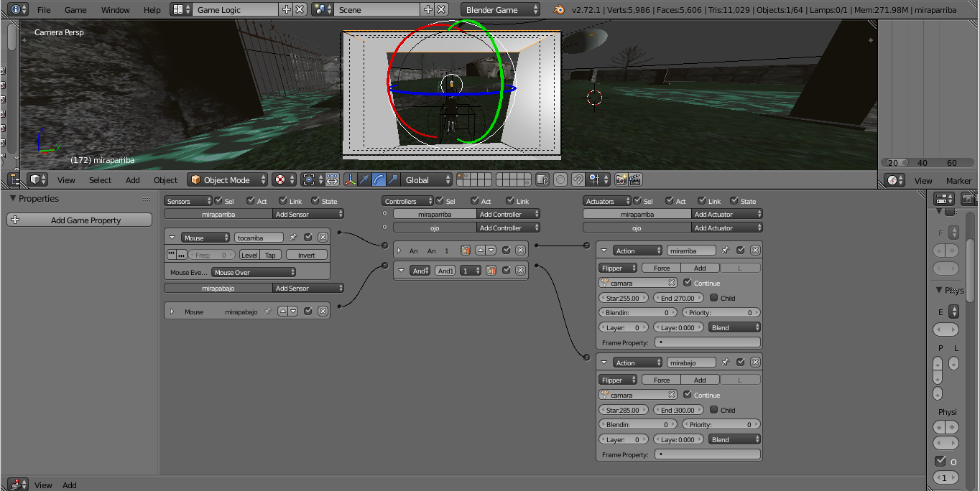
Task: Open Add Controller dropdown for ojo
Action: pos(508,228)
